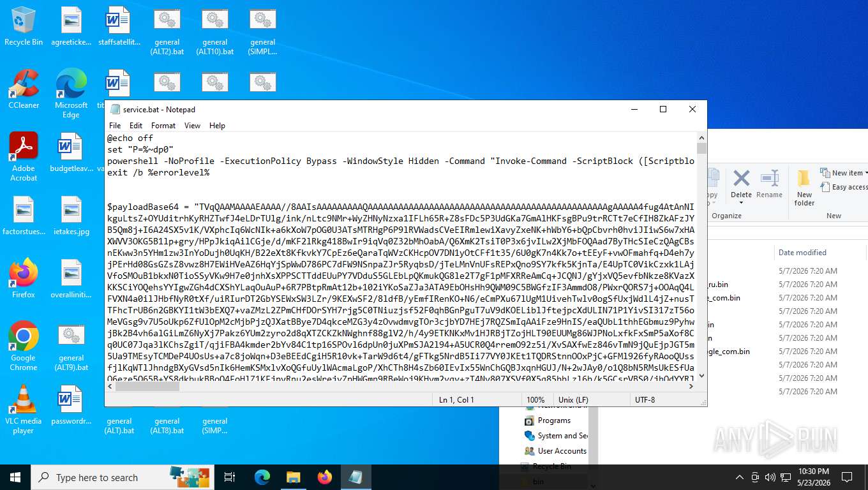Show hidden system tray icons

click(739, 477)
